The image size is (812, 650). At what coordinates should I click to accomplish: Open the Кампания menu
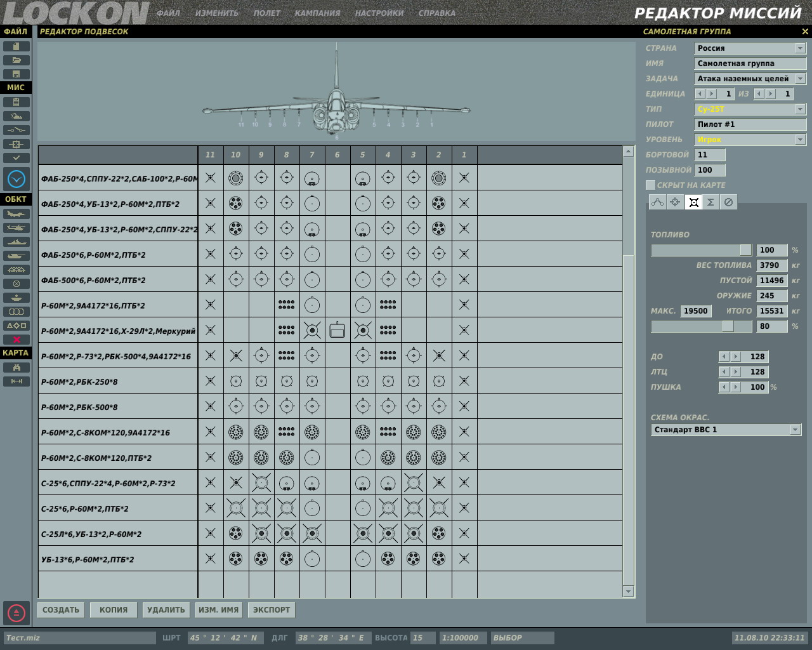click(x=317, y=13)
